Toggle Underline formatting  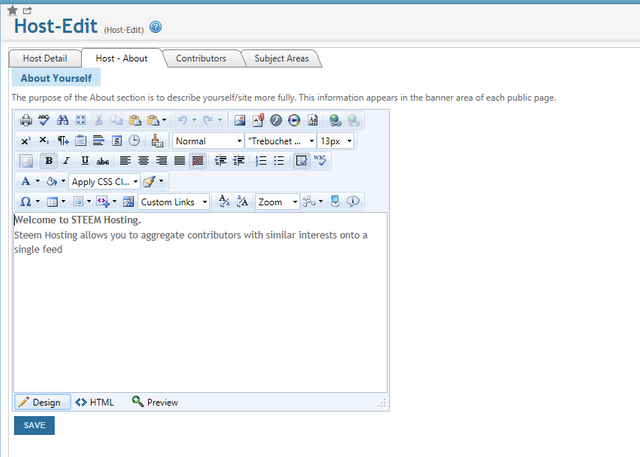tap(84, 161)
